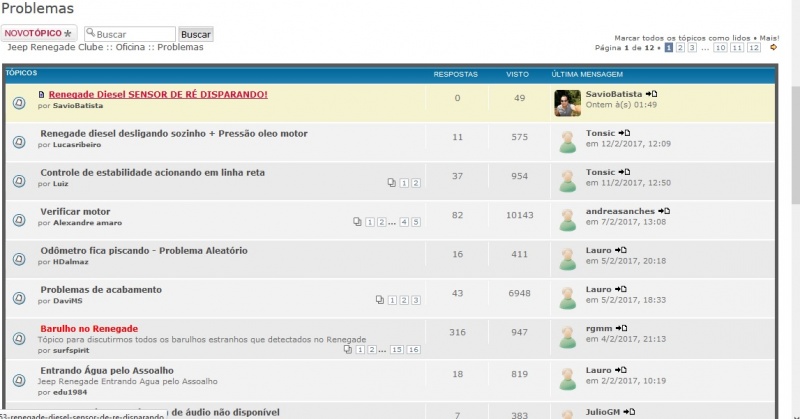This screenshot has height=419, width=800.
Task: Click topic status icon for Entrando Água pelo Assoalho
Action: (19, 380)
